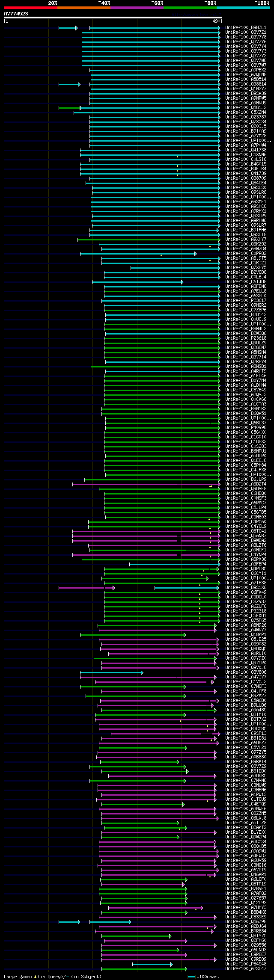This screenshot has width=274, height=980.
Task: Select the UniRef100_B4FTK4 label
Action: pos(246,169)
